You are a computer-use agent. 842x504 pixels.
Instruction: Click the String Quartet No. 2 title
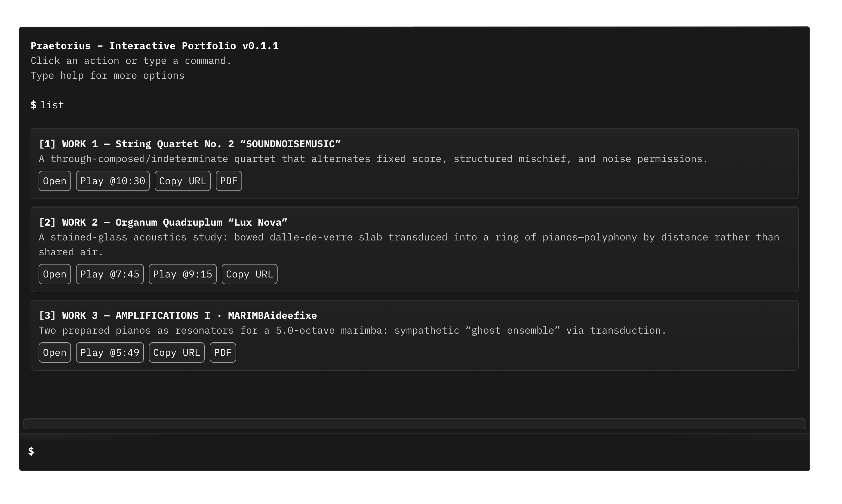click(x=190, y=144)
